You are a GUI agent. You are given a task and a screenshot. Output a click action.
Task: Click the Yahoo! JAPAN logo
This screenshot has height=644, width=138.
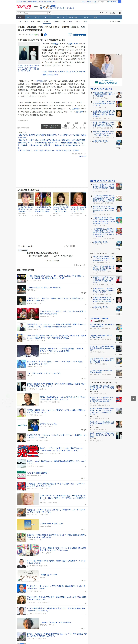(x=24, y=7)
